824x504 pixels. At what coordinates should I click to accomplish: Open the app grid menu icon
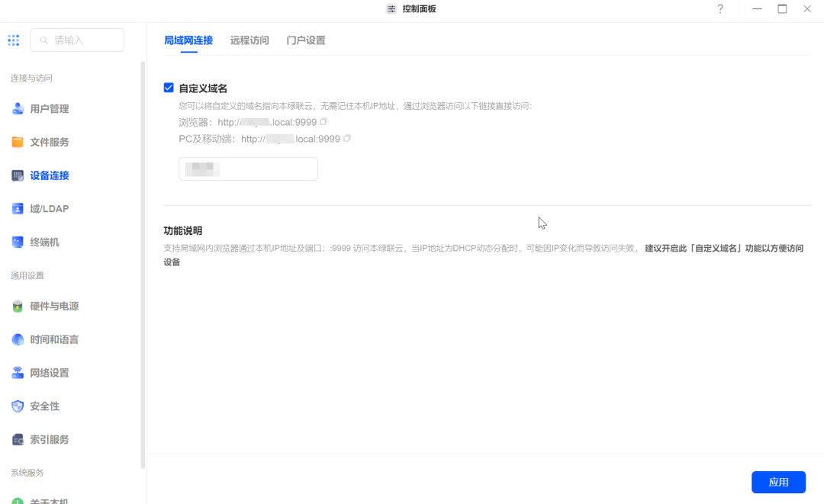14,40
